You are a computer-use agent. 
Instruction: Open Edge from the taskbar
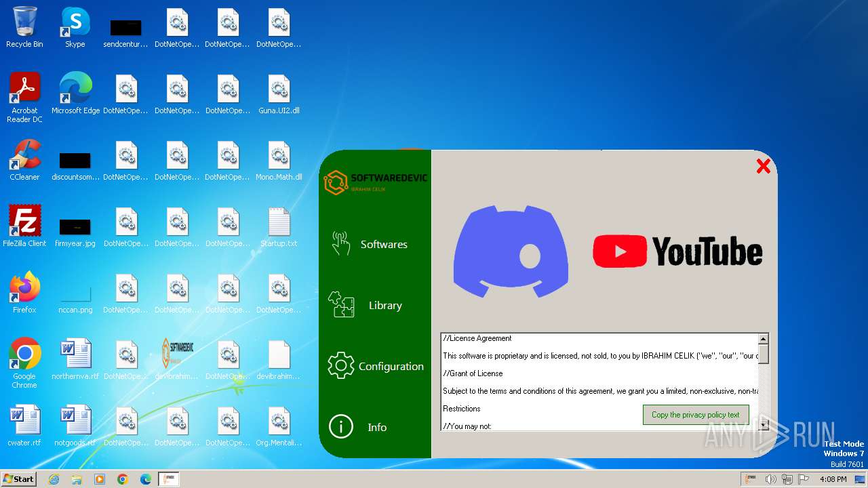pos(146,479)
